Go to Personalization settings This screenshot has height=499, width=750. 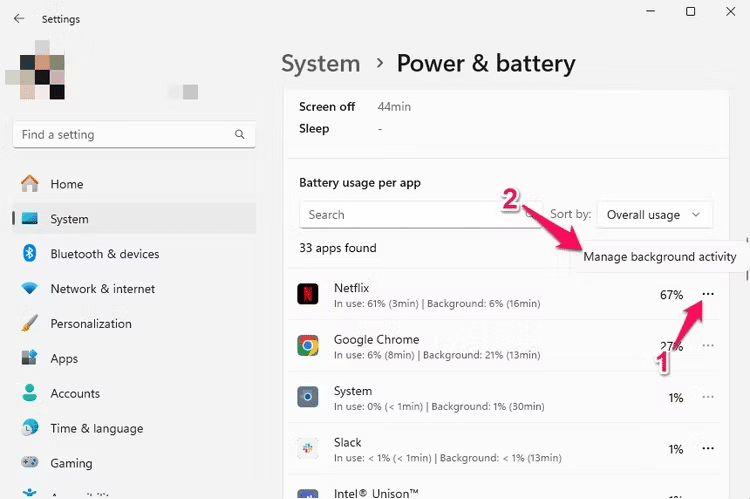tap(90, 324)
